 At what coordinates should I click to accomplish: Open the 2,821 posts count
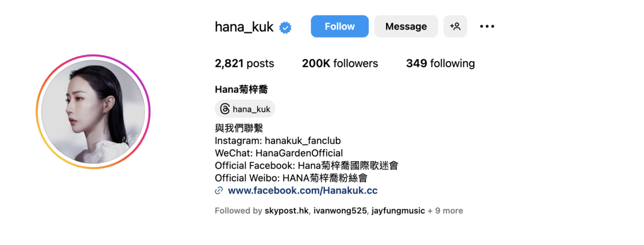pyautogui.click(x=244, y=63)
